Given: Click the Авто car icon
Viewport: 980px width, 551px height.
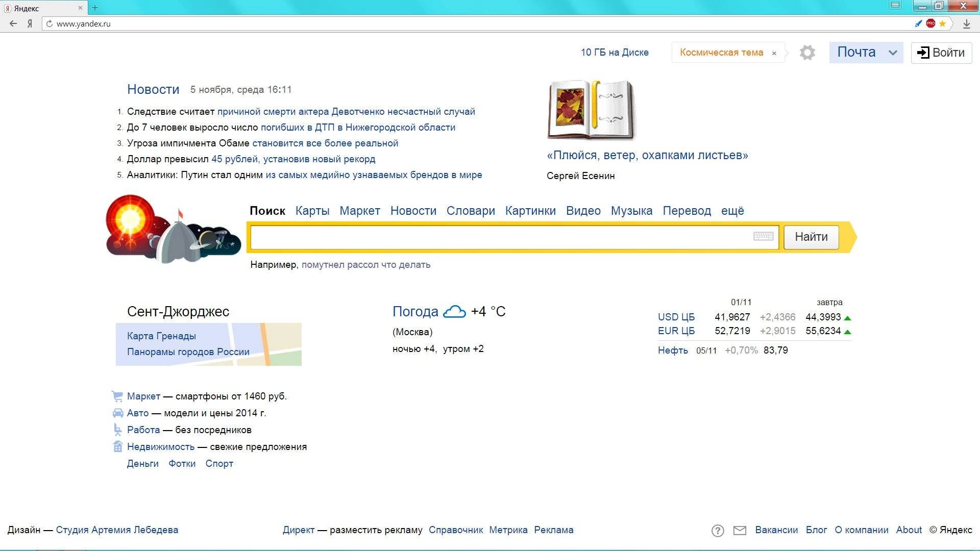Looking at the screenshot, I should coord(117,413).
